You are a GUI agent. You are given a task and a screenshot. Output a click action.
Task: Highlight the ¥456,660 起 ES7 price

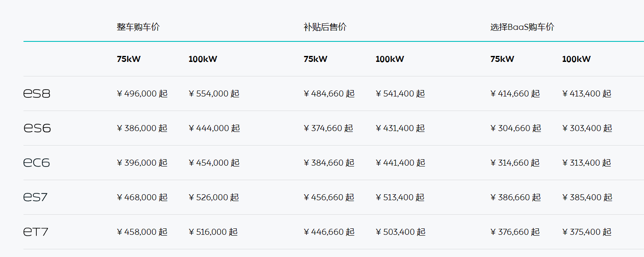click(329, 197)
